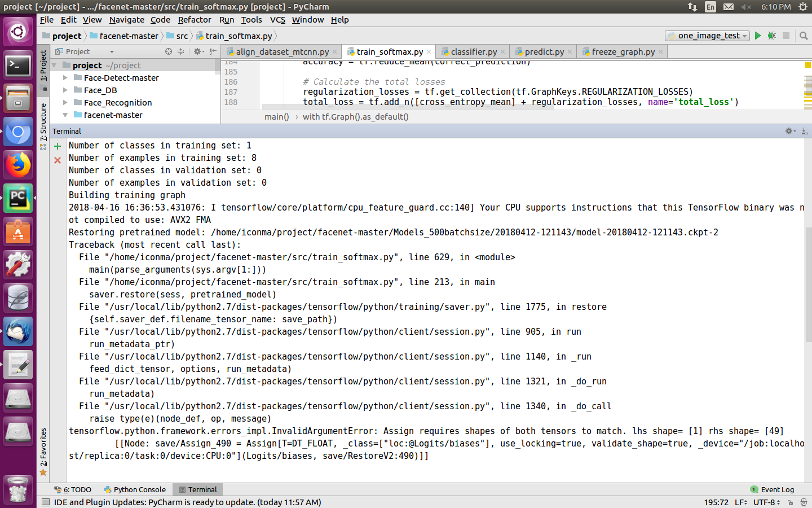
Task: Open the Chromium browser dock icon
Action: point(18,132)
